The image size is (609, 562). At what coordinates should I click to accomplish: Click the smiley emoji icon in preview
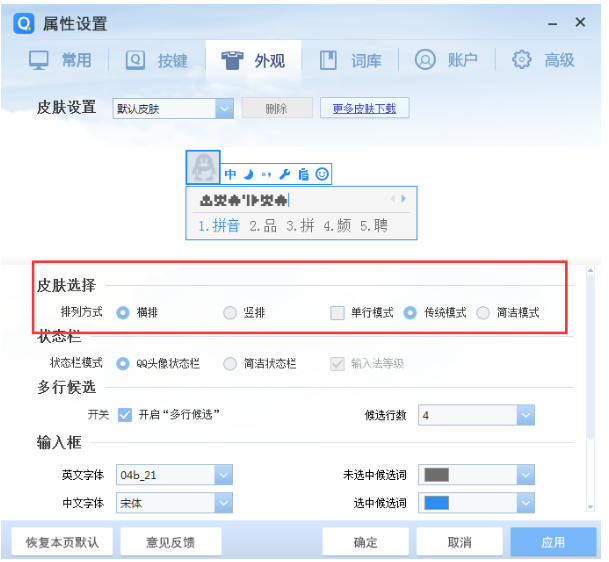click(x=322, y=174)
